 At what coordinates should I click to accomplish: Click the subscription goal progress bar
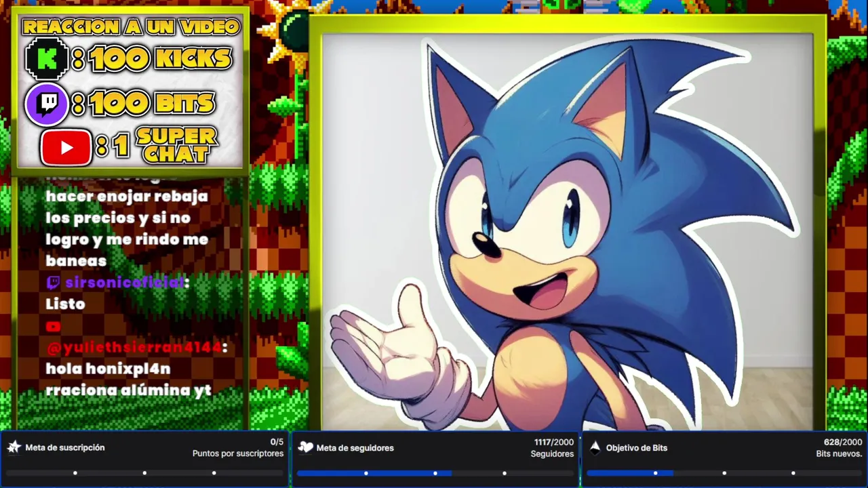click(144, 473)
